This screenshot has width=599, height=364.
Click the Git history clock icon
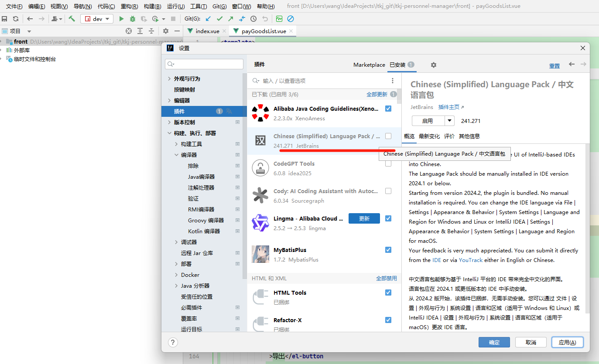tap(253, 19)
